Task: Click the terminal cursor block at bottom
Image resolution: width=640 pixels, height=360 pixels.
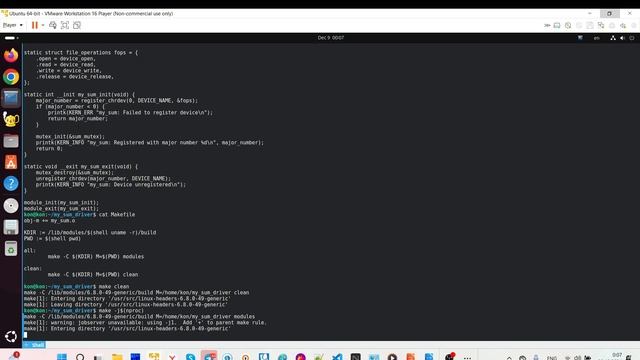Action: click(x=25, y=335)
